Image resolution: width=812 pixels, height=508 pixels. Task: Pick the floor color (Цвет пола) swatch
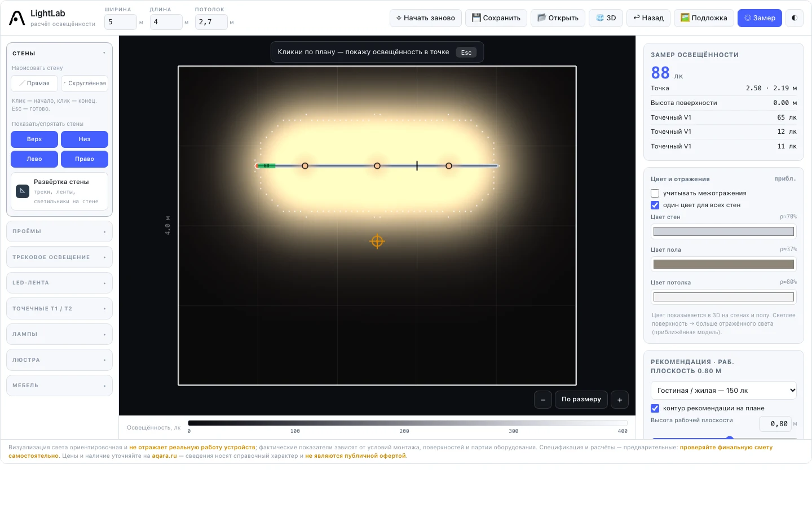723,264
